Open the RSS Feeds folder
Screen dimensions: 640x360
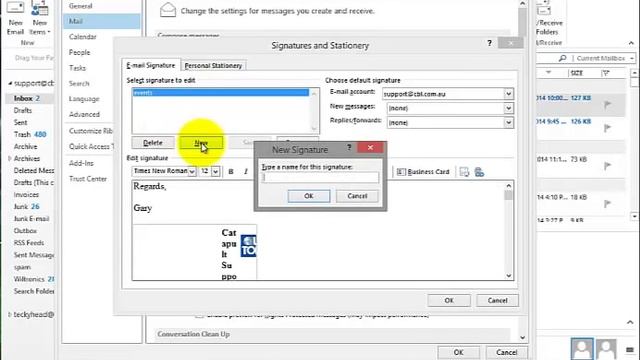coord(29,242)
